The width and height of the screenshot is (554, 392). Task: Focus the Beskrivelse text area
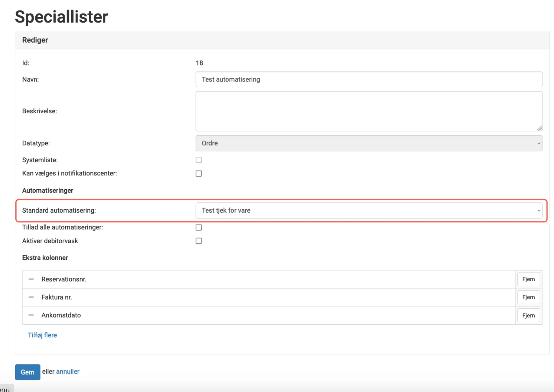[x=369, y=111]
